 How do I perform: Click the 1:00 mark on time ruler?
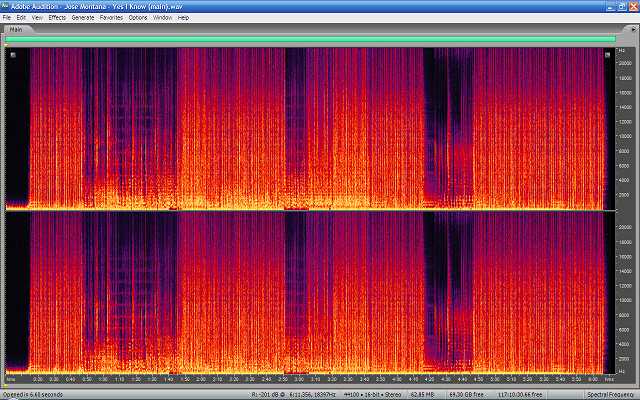[x=103, y=379]
